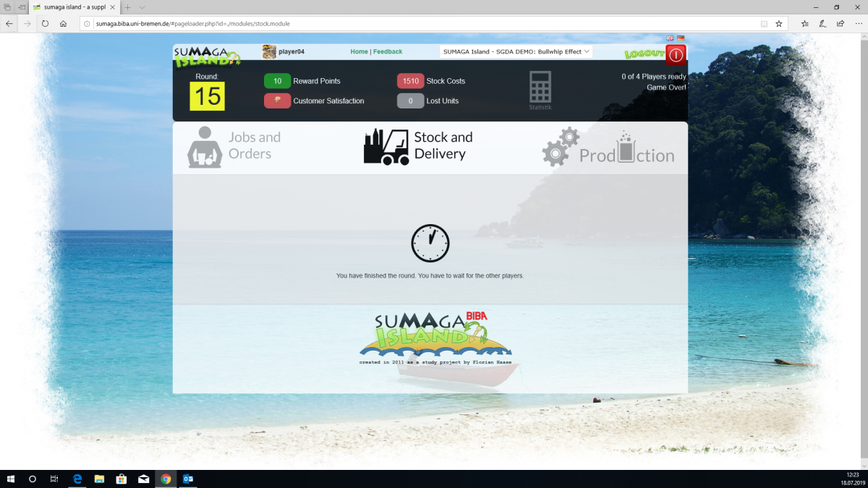The image size is (868, 488).
Task: Switch language using the British flag
Action: [x=670, y=38]
